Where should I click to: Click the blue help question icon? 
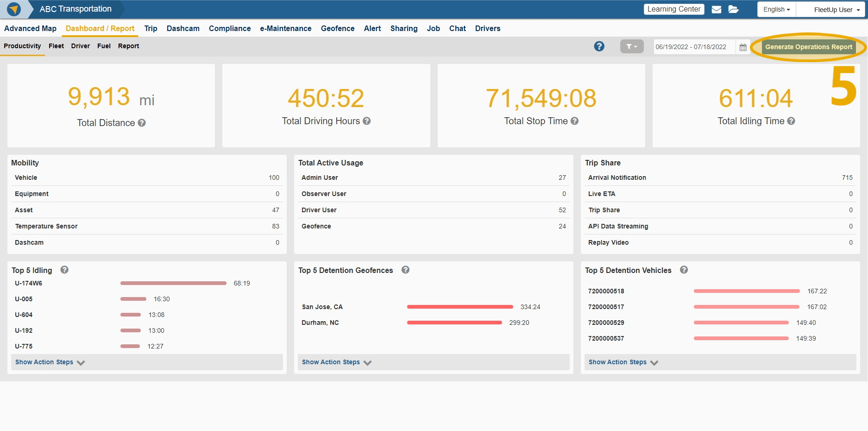[x=599, y=46]
